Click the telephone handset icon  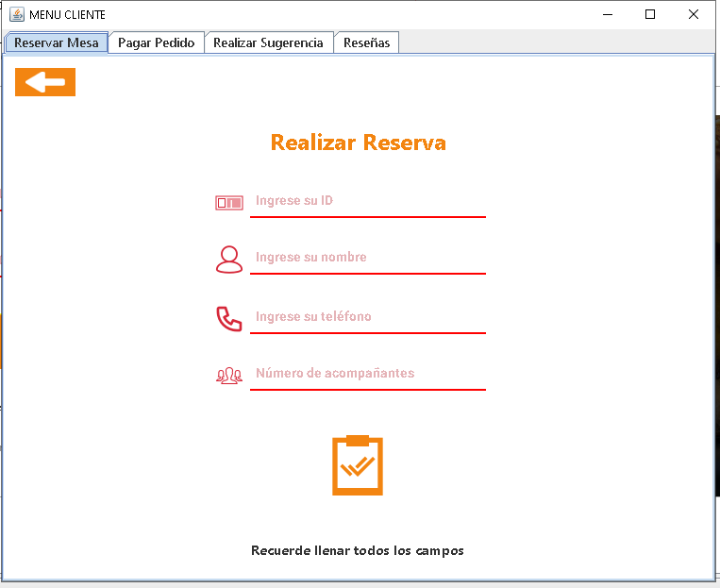(229, 319)
